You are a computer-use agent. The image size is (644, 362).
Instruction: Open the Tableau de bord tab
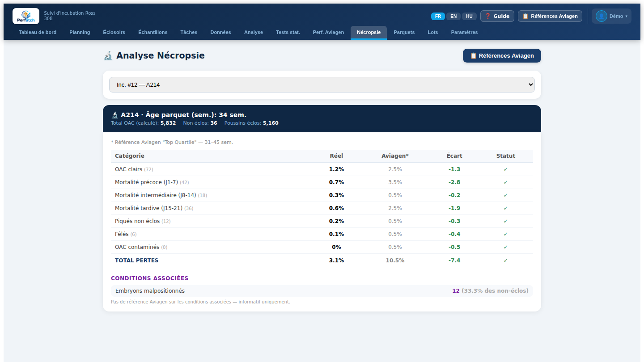[38, 32]
